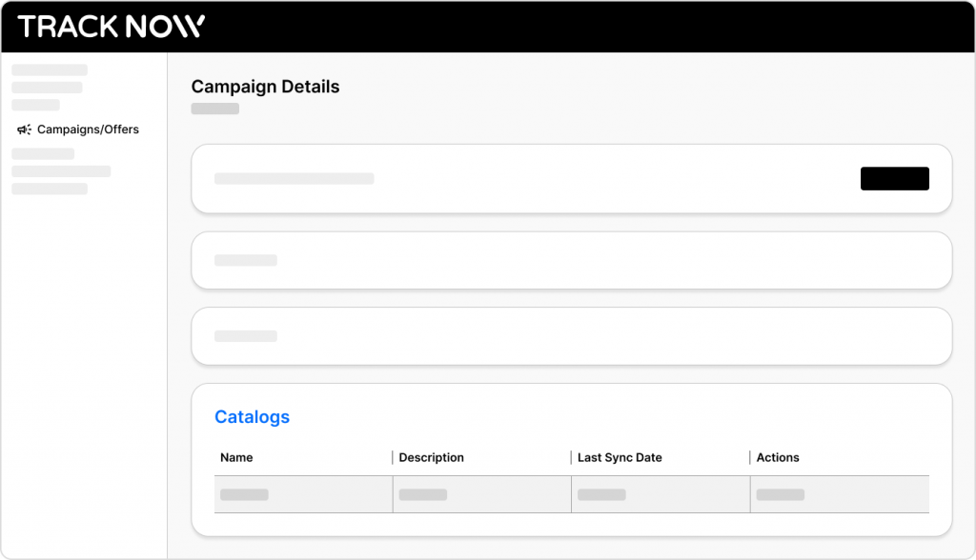Click the placeholder tag below Campaign Details
The width and height of the screenshot is (976, 560).
click(x=214, y=109)
